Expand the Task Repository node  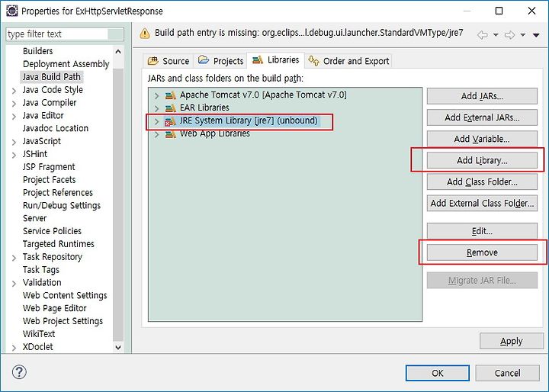click(x=14, y=258)
